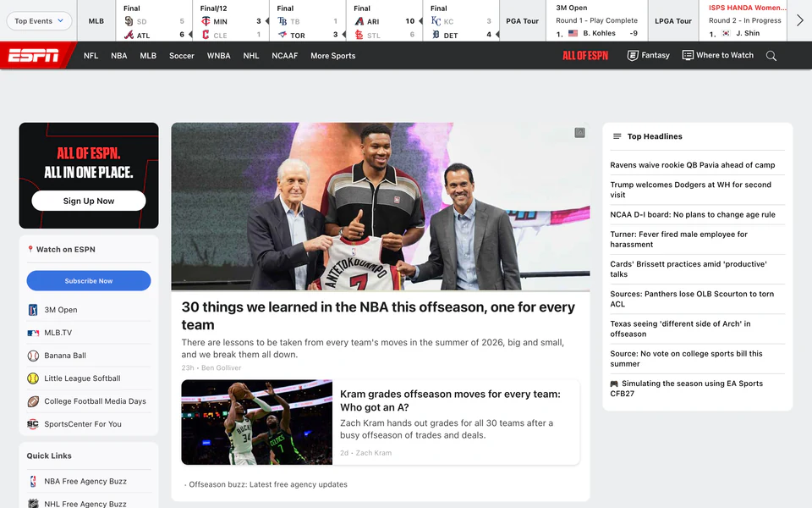Click the Royals KC team logo
Viewport: 812px width, 508px height.
436,21
